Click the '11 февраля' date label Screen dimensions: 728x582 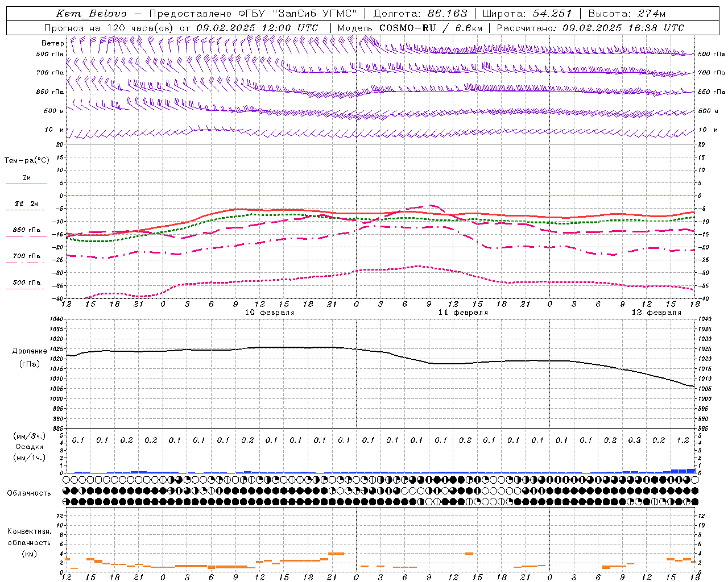[463, 313]
